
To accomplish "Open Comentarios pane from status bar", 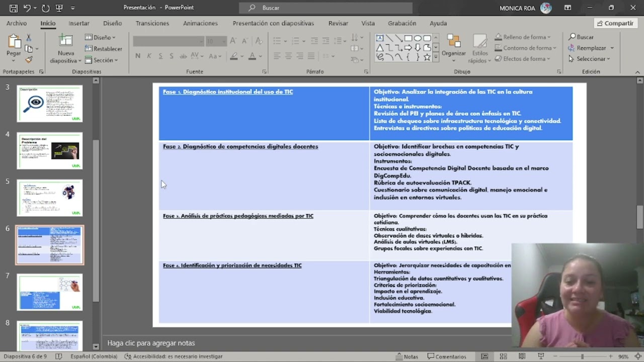I will point(447,356).
